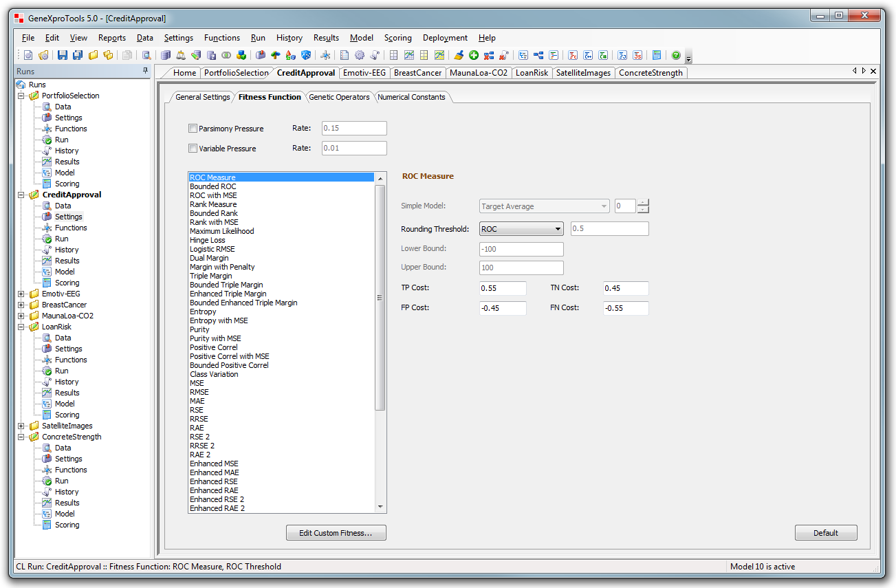This screenshot has width=896, height=588.
Task: Select Entropy with MSE in the fitness list
Action: (219, 320)
